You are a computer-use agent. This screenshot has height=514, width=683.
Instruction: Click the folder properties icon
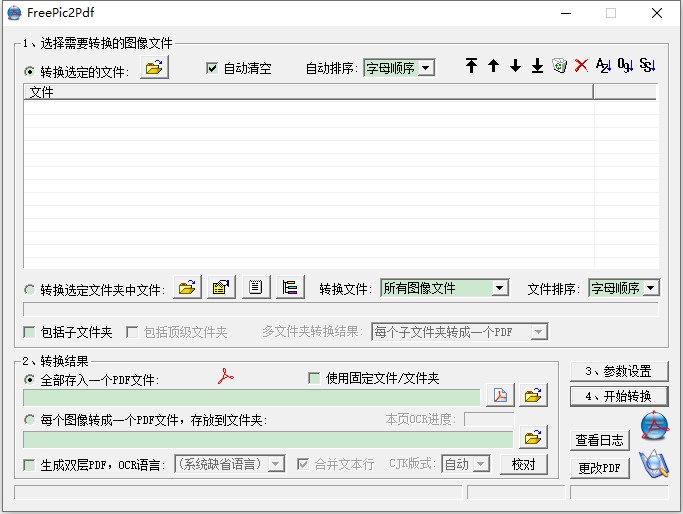(221, 287)
